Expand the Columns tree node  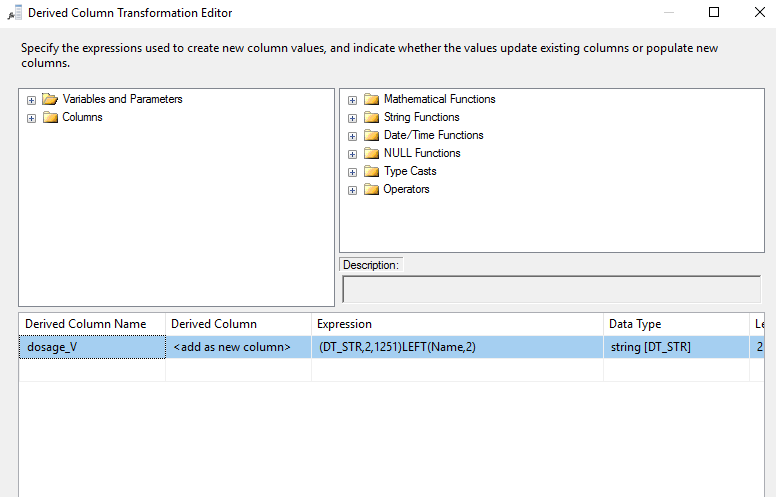(x=31, y=118)
